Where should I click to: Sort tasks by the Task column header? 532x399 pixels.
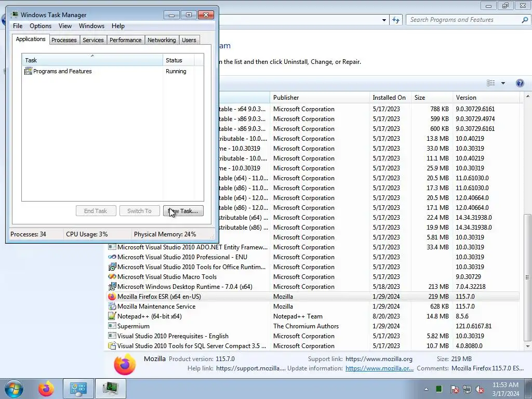92,60
